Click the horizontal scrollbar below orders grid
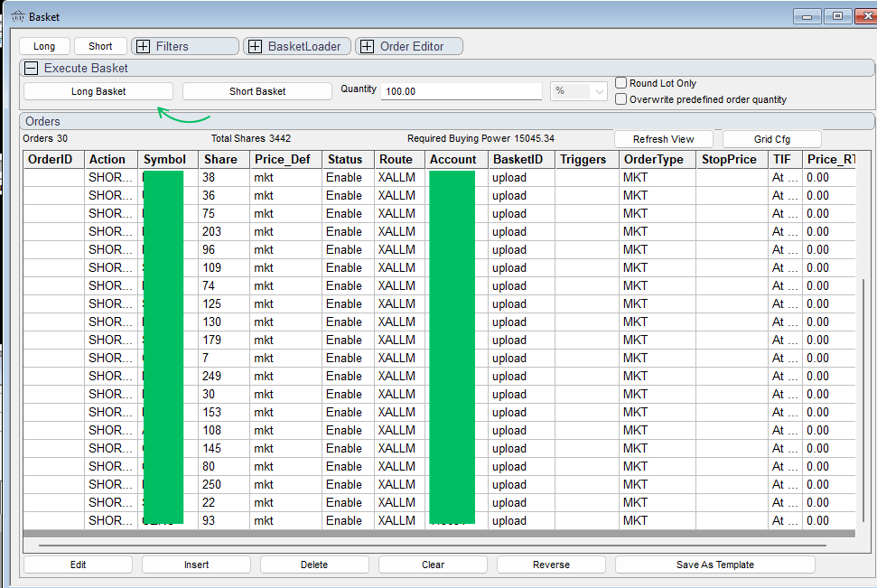Viewport: 877px width, 588px height. click(433, 545)
